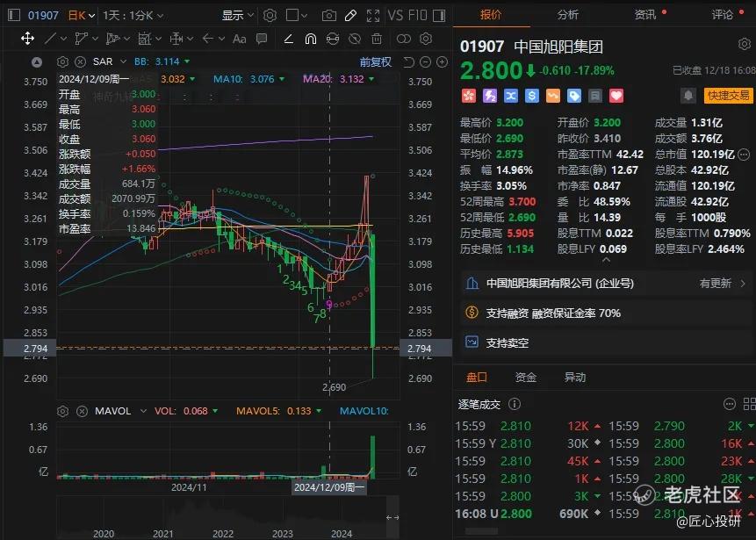Open MAVOL indicator settings gear
Screen dimensions: 756x540
pos(62,411)
